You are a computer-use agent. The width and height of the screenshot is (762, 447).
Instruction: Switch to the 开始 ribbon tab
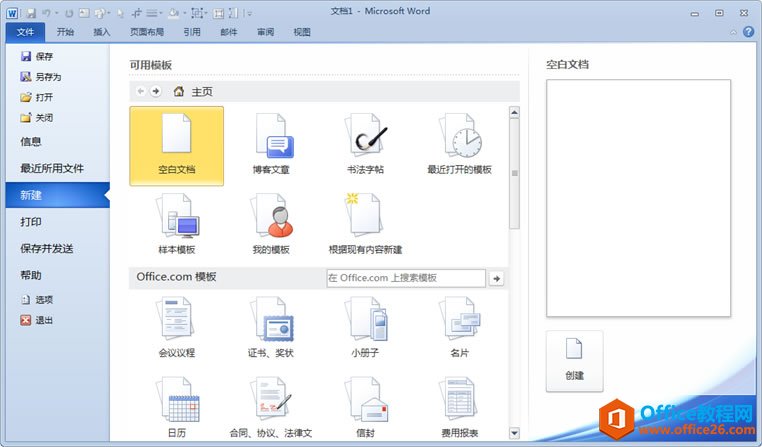tap(65, 32)
